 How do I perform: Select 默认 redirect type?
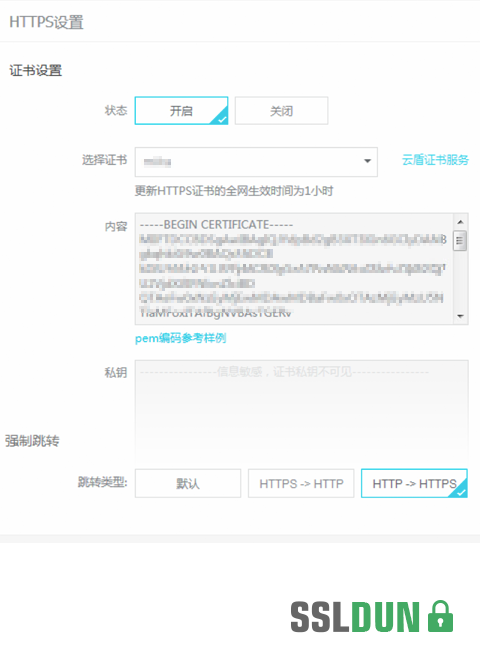(188, 483)
